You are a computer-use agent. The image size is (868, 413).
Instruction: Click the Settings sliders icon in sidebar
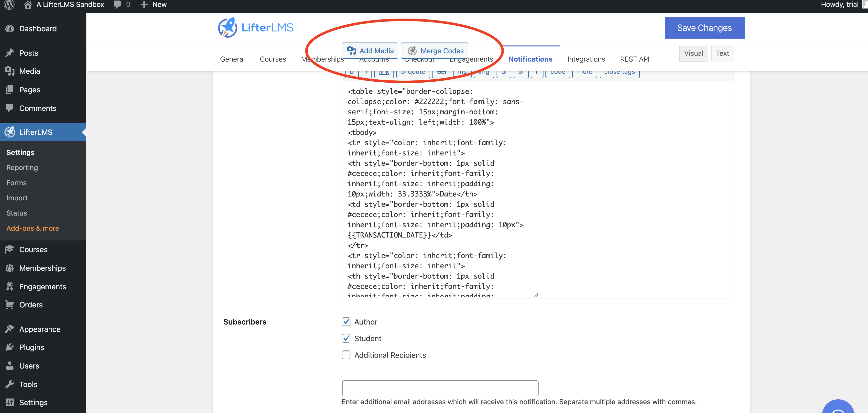point(10,402)
